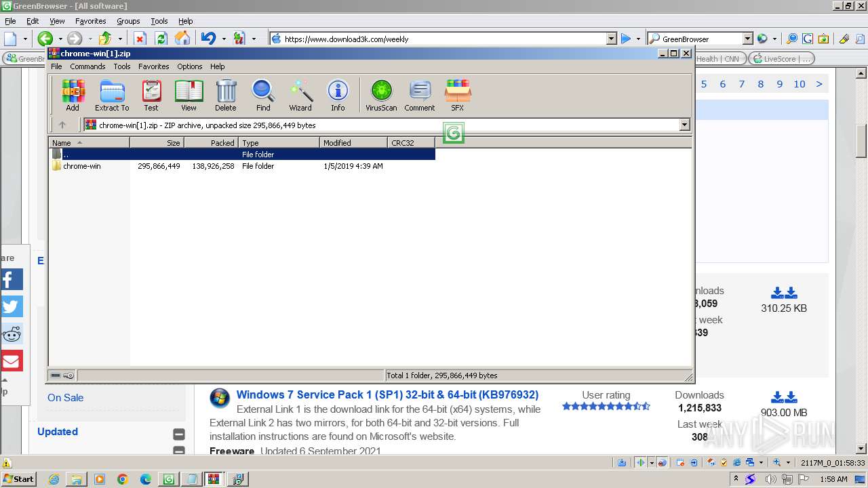Click the Delete trash can icon
The height and width of the screenshot is (488, 868).
[x=226, y=96]
